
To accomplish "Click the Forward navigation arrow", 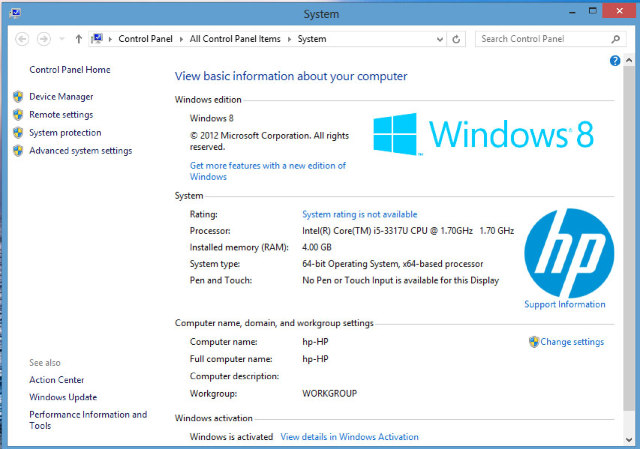I will pos(44,39).
